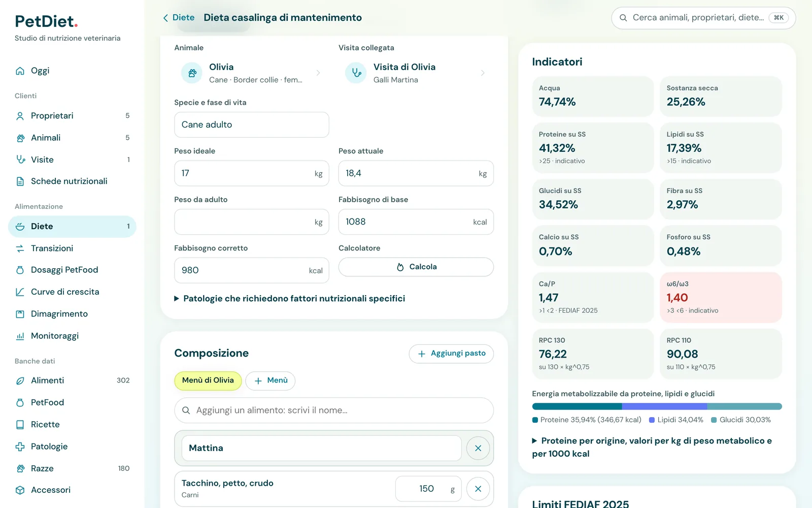Click the Accessori box icon
Screen dimensions: 812x508
tap(20, 490)
